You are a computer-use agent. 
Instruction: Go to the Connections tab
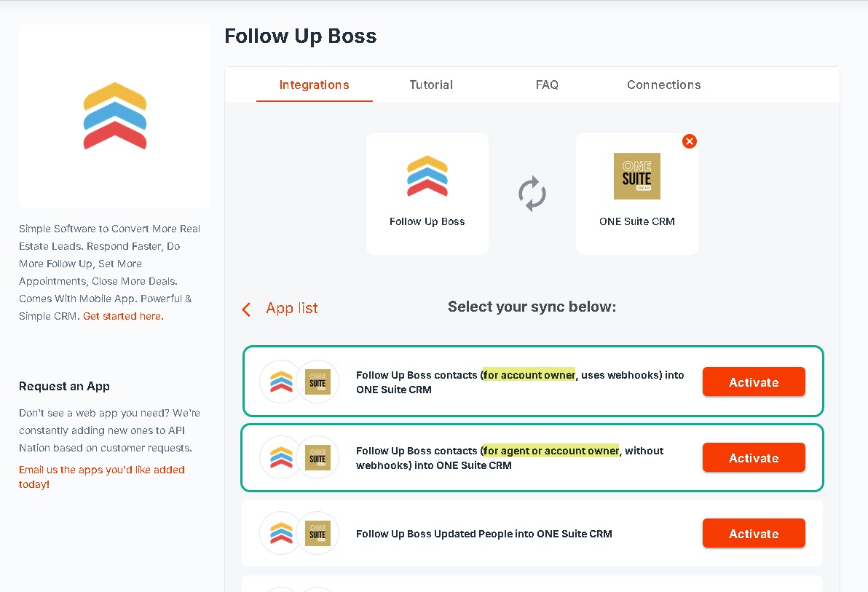tap(663, 84)
